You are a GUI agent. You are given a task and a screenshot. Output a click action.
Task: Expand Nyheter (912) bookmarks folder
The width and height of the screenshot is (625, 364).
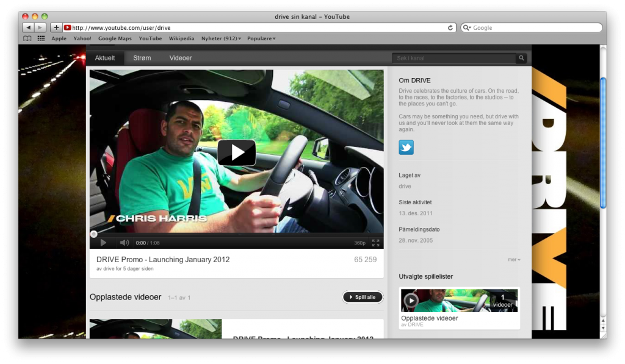pos(221,38)
